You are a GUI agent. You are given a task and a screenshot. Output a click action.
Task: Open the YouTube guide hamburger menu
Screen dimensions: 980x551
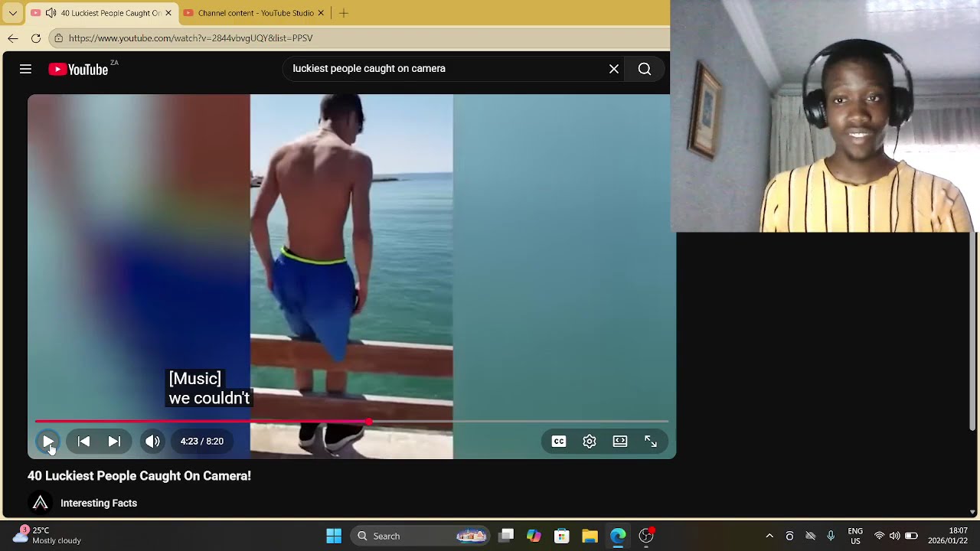[x=25, y=69]
